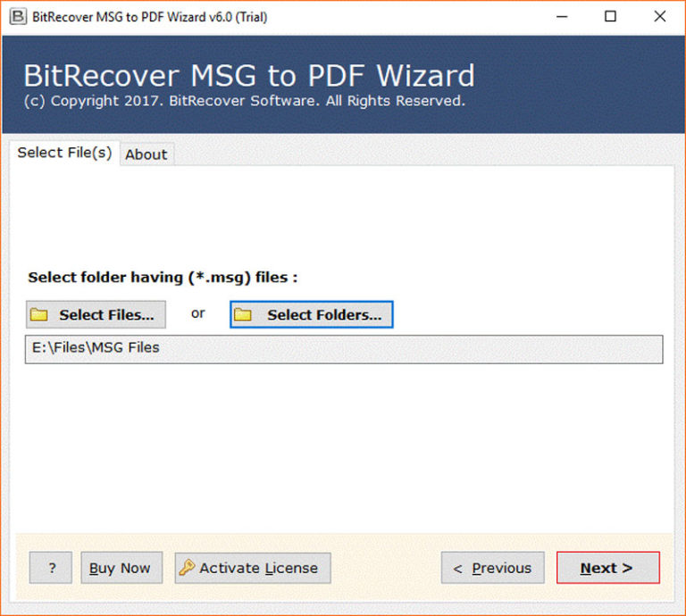This screenshot has width=686, height=616.
Task: Click the 'Select folder having (*.msg) files :' label
Action: 163,277
